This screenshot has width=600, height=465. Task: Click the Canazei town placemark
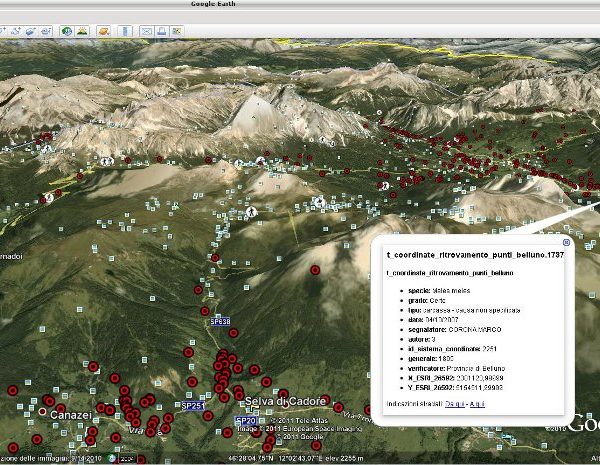pyautogui.click(x=43, y=411)
